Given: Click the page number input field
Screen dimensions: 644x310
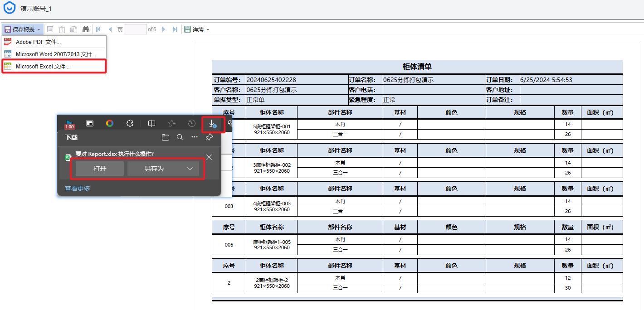Looking at the screenshot, I should (135, 29).
